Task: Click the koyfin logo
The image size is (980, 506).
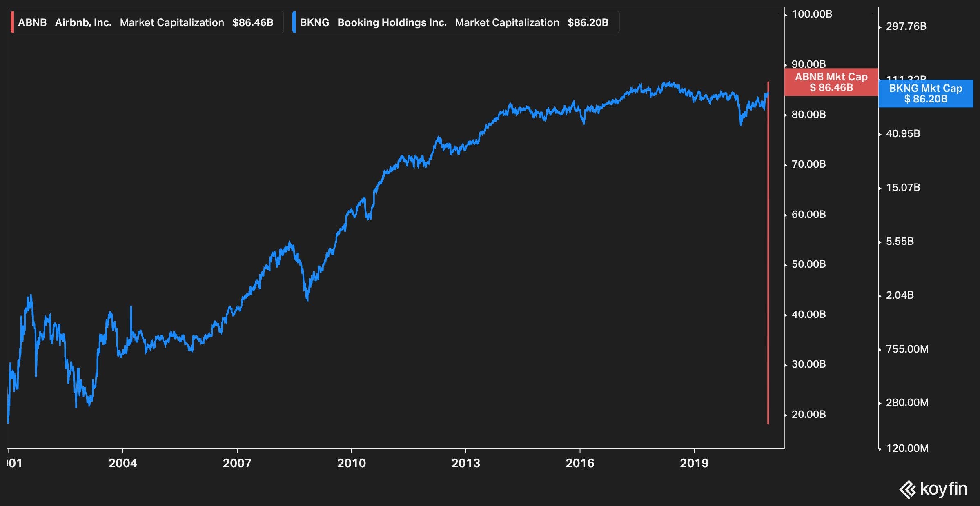Action: (x=933, y=489)
